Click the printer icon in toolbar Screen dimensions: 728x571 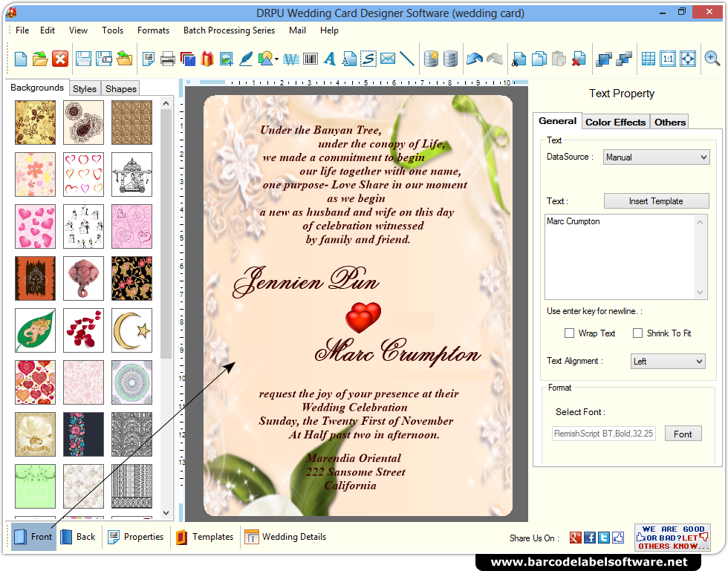click(x=168, y=59)
